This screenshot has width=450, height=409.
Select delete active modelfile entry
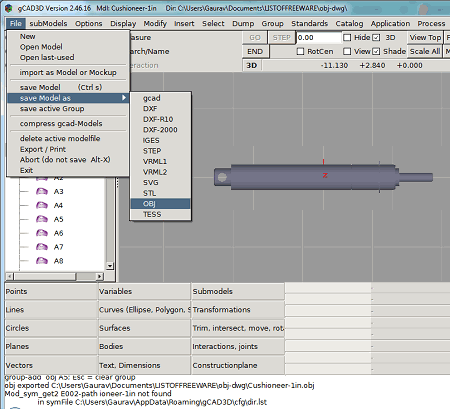[x=68, y=138]
